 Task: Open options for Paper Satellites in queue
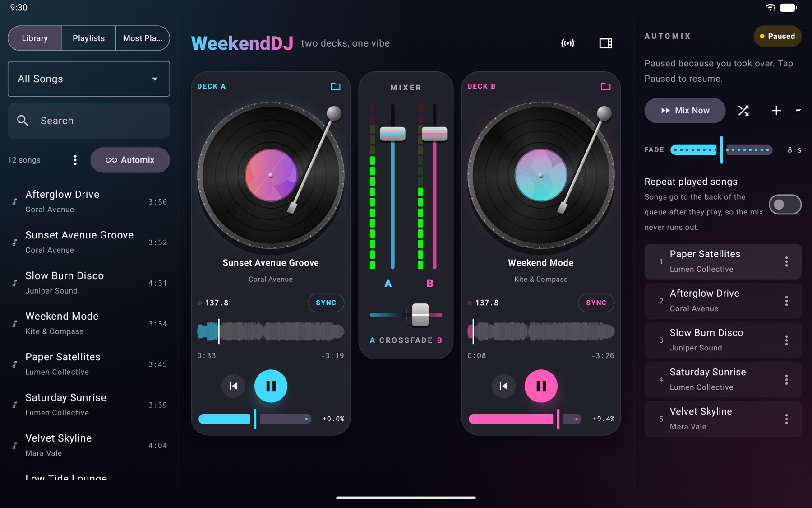tap(786, 261)
